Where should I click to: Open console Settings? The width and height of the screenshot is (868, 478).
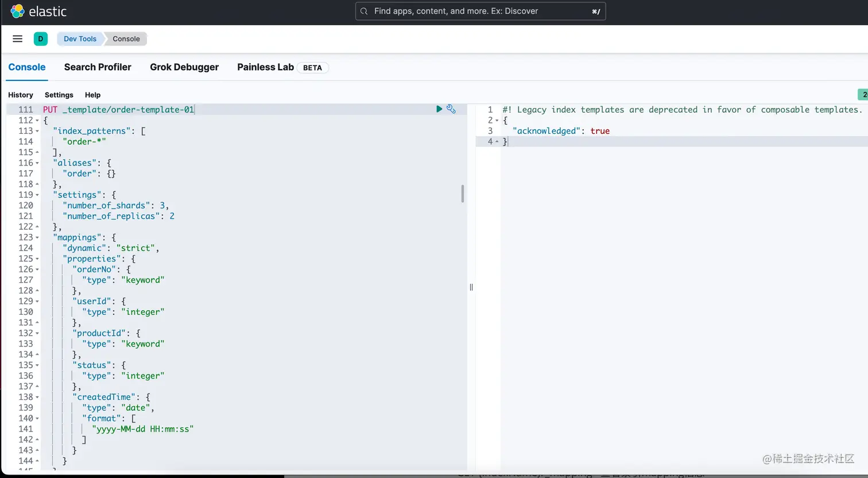tap(59, 95)
